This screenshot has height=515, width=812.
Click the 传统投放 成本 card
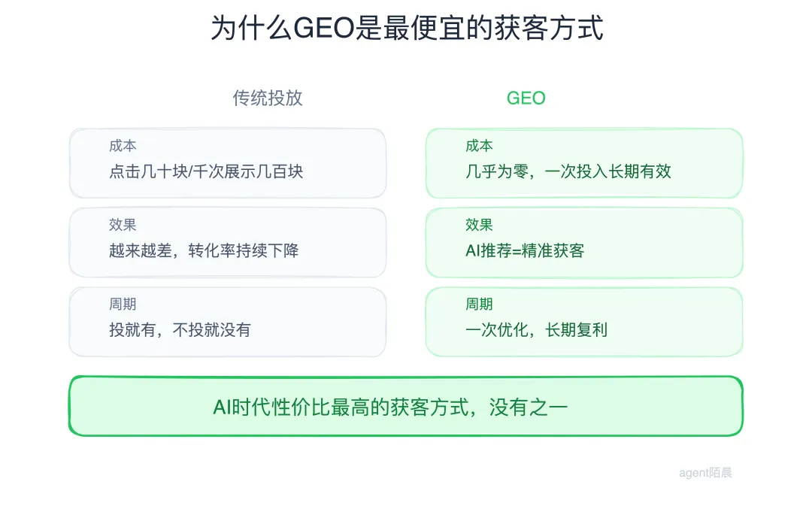228,163
